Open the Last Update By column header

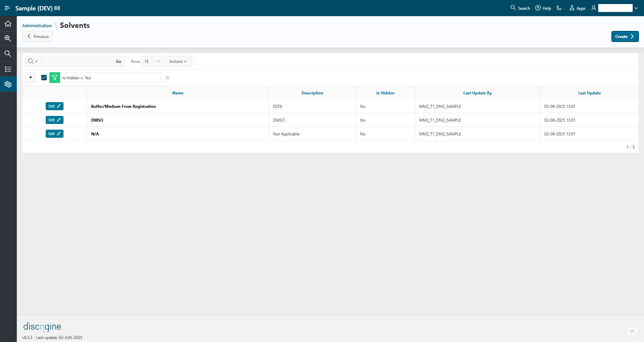pyautogui.click(x=477, y=93)
